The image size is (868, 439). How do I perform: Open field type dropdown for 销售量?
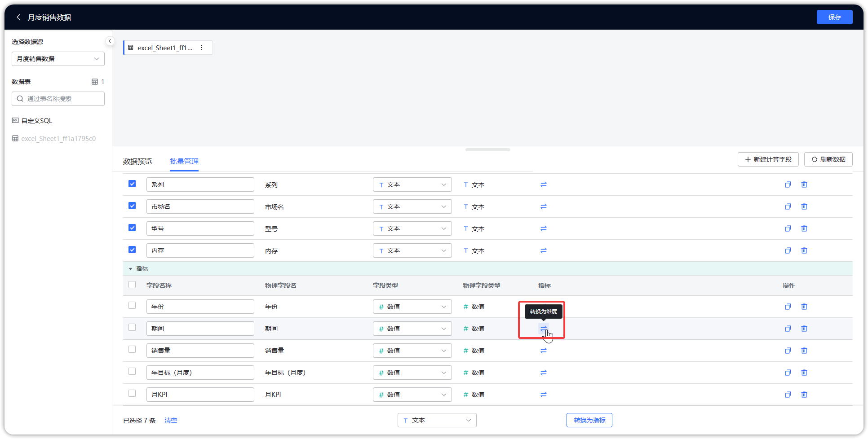pos(412,351)
